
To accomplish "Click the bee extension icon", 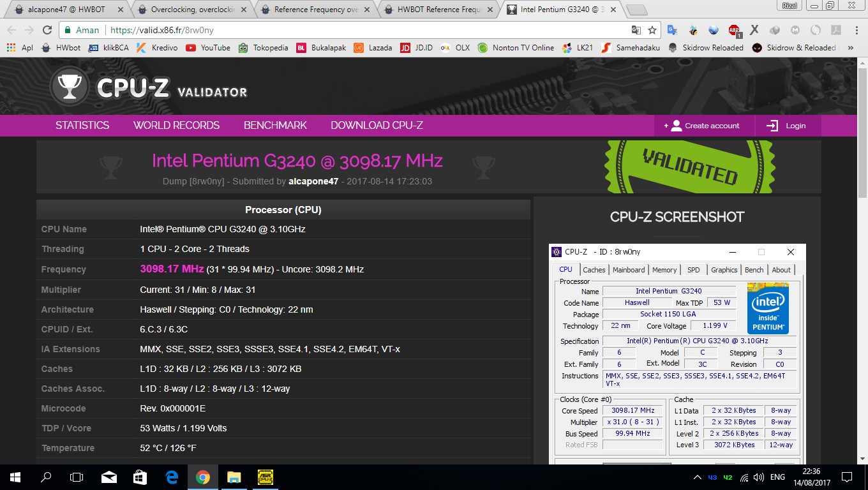I will tap(692, 30).
